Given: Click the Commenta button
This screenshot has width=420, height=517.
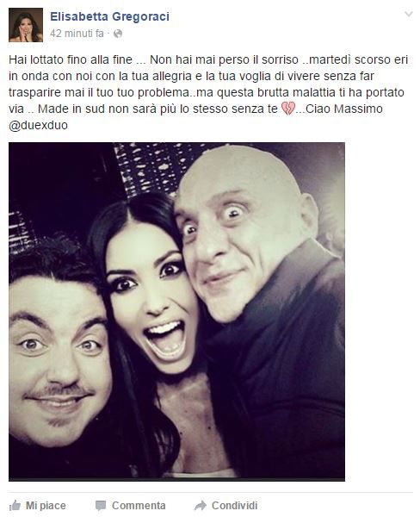Looking at the screenshot, I should point(131,506).
